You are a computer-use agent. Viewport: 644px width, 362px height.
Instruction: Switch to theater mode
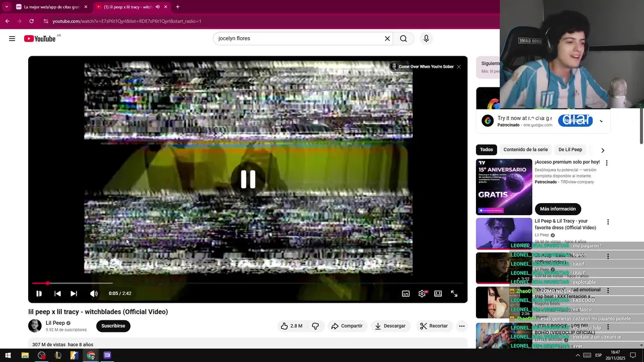pos(438,294)
